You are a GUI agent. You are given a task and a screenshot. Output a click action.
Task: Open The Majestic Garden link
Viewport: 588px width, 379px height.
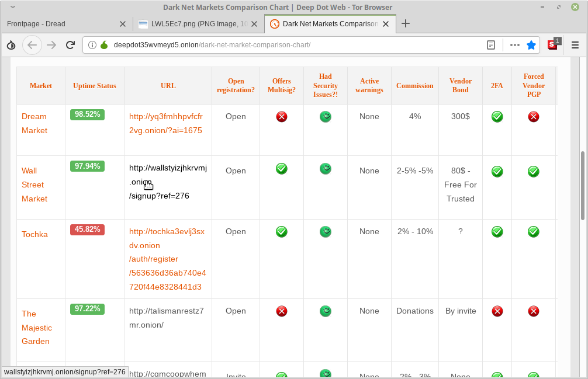tap(36, 327)
